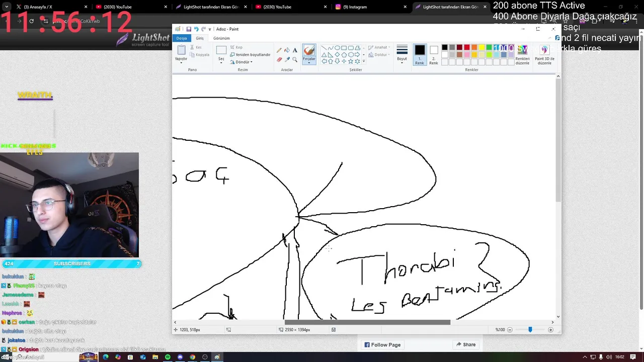Click the zoom out minus button
Image resolution: width=644 pixels, height=362 pixels.
click(510, 330)
